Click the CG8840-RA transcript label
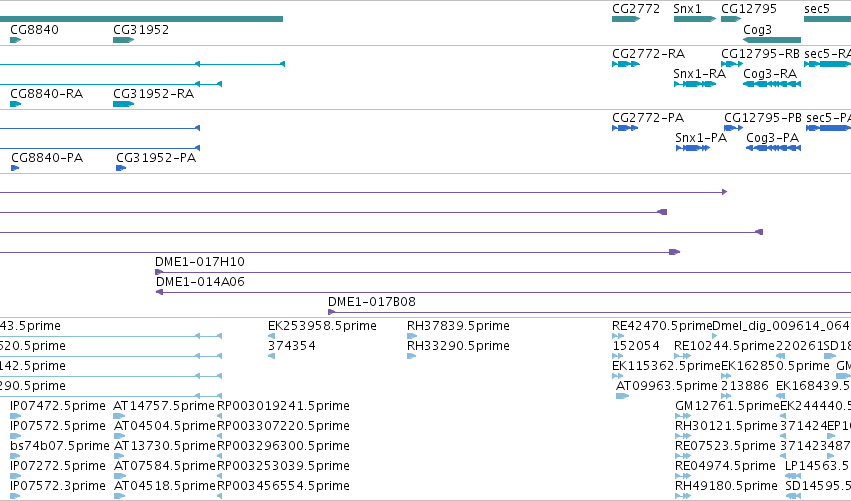The image size is (851, 501). tap(47, 93)
